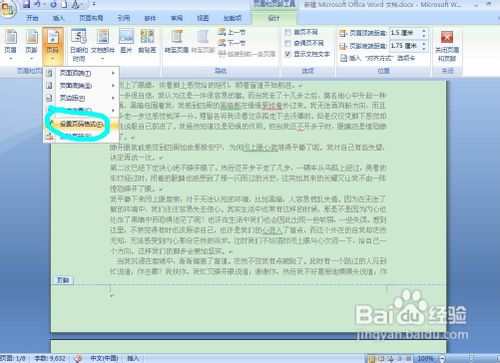Click the zoom out minus button
This screenshot has height=363, width=500.
point(442,359)
